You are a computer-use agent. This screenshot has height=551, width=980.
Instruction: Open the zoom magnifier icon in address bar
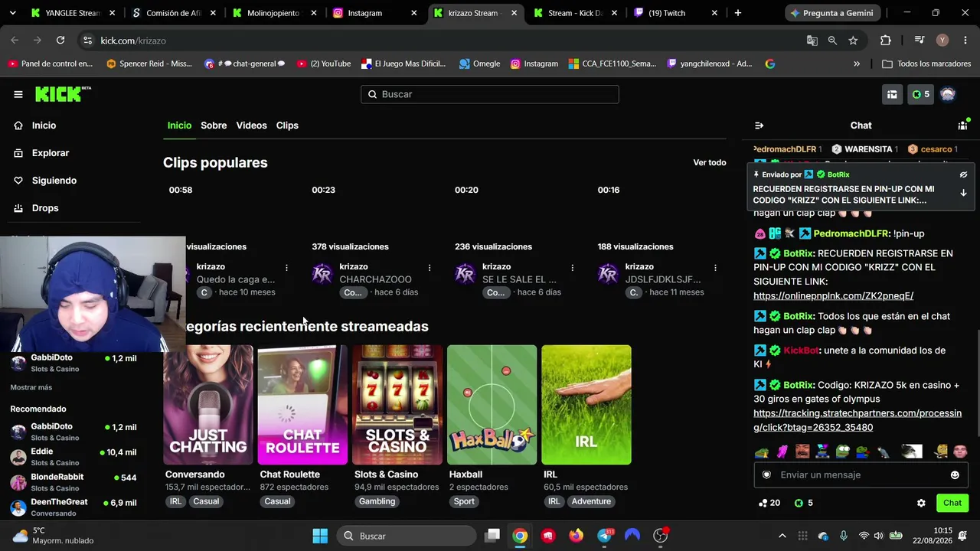832,41
